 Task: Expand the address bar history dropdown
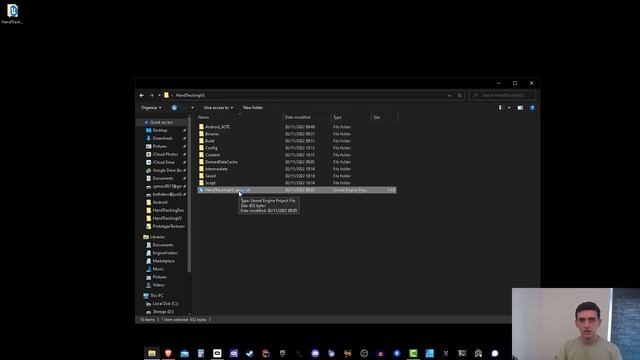click(449, 95)
